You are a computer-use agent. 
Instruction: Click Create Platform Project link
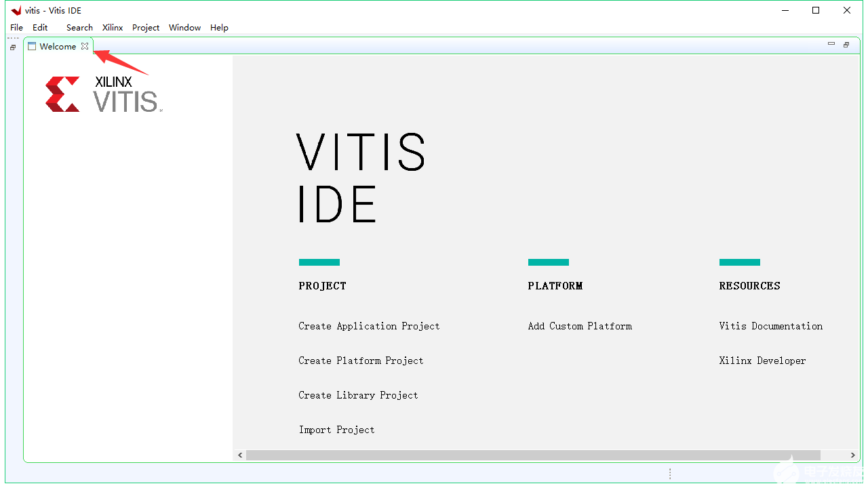tap(361, 361)
